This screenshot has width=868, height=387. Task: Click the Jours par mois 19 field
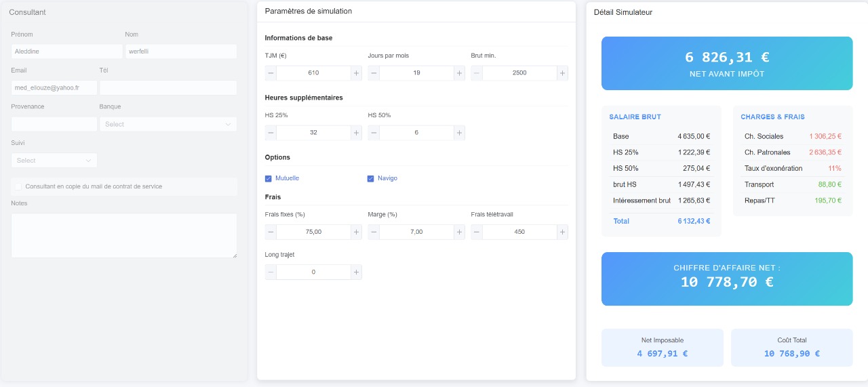[x=416, y=73]
